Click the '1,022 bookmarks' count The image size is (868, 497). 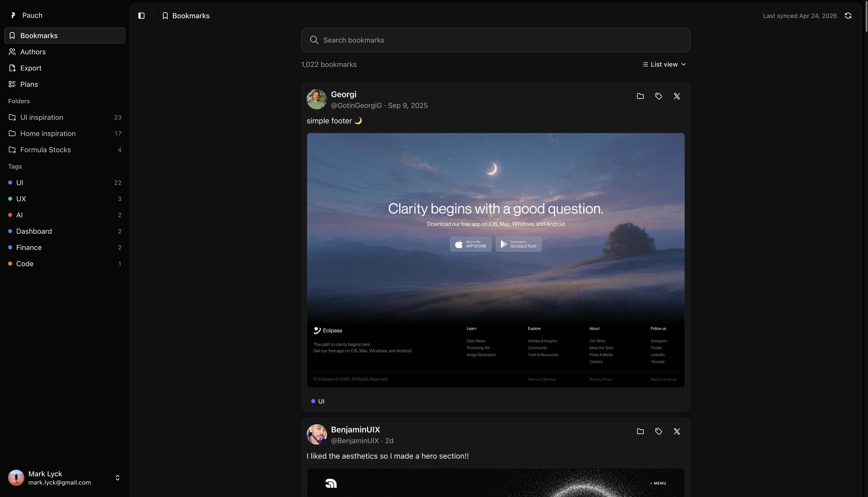pos(329,64)
